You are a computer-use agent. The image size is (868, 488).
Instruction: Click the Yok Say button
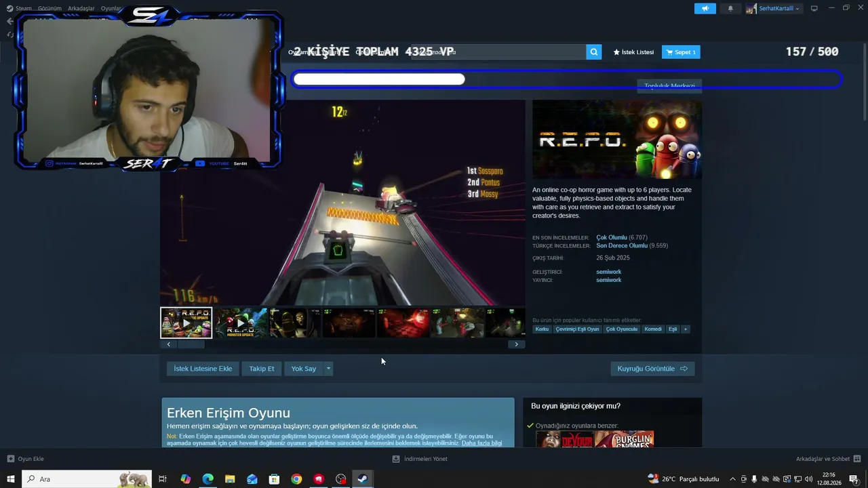coord(304,369)
